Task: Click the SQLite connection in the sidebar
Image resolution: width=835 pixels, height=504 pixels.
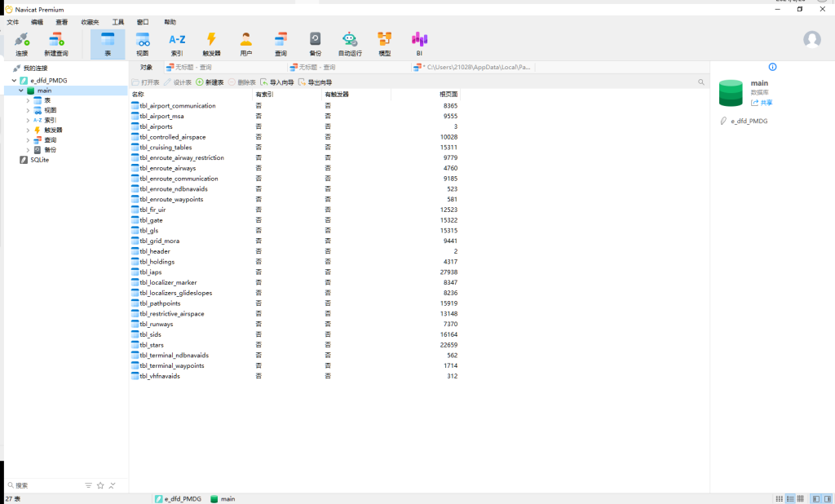Action: [34, 160]
